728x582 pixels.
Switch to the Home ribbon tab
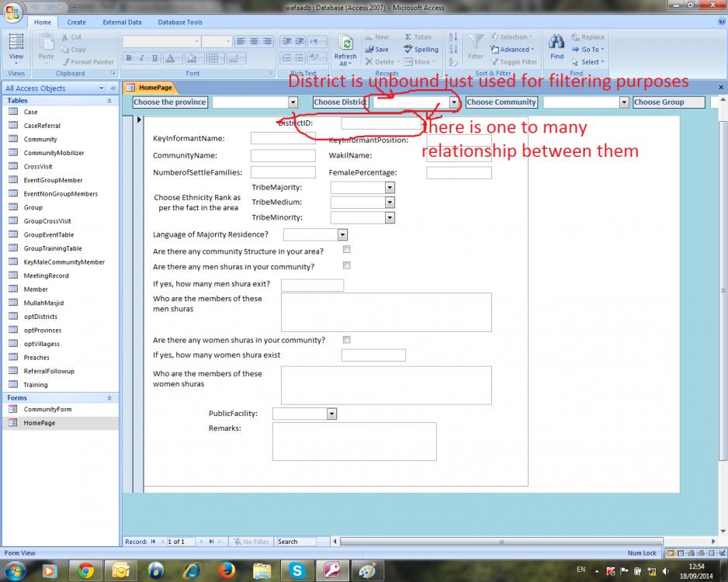(x=42, y=22)
